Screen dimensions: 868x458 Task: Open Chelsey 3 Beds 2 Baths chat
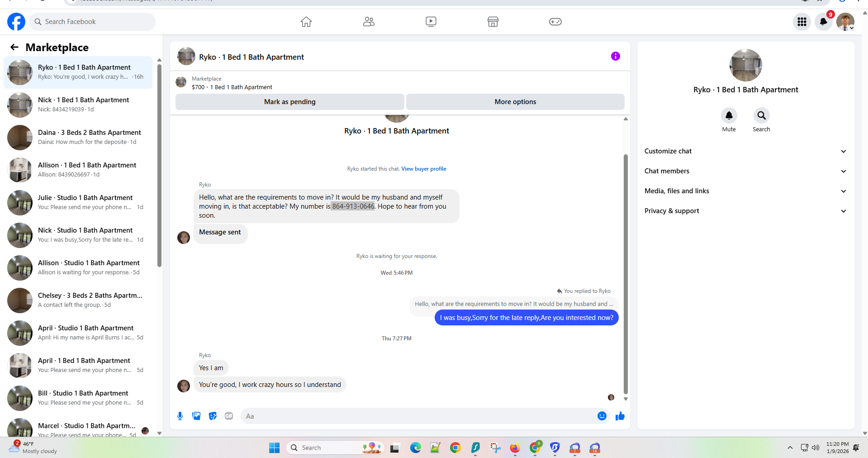point(78,300)
